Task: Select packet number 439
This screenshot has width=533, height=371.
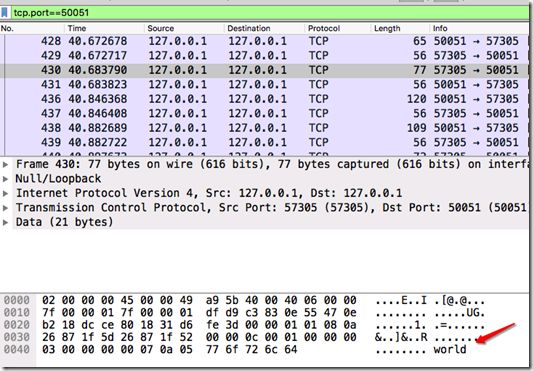Action: tap(264, 142)
